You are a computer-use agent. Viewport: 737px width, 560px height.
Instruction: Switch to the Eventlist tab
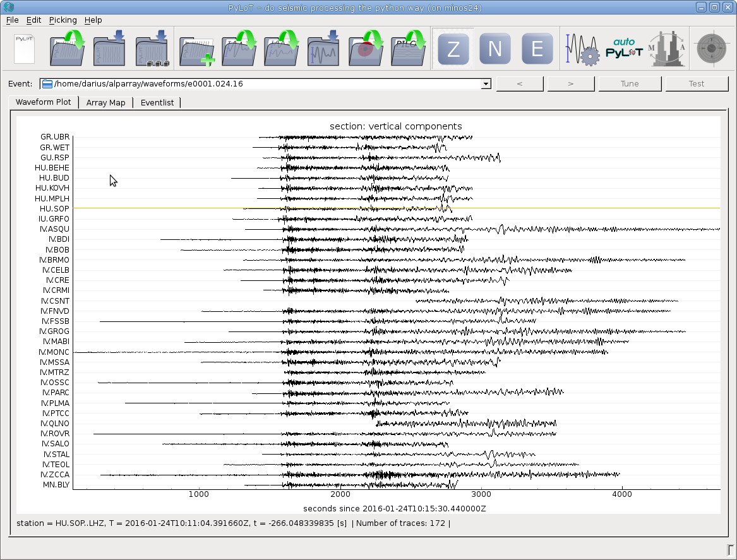click(x=157, y=102)
